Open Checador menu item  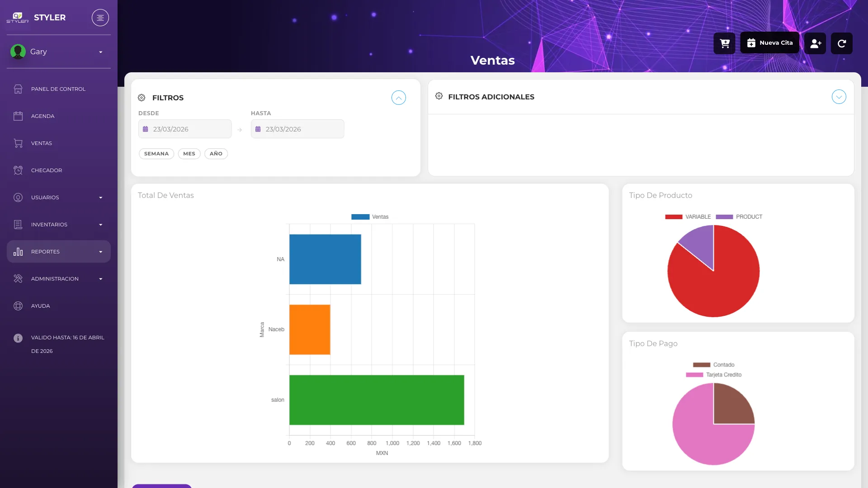click(x=59, y=170)
